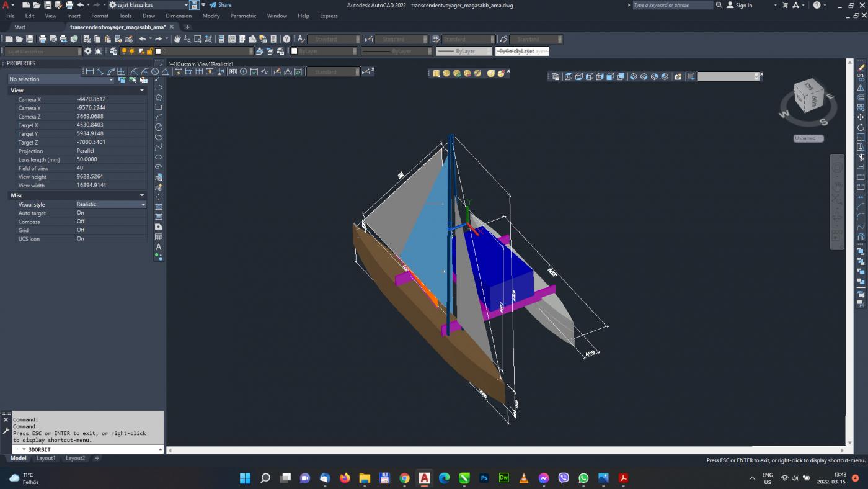
Task: Click the Undo arrow icon
Action: click(142, 39)
